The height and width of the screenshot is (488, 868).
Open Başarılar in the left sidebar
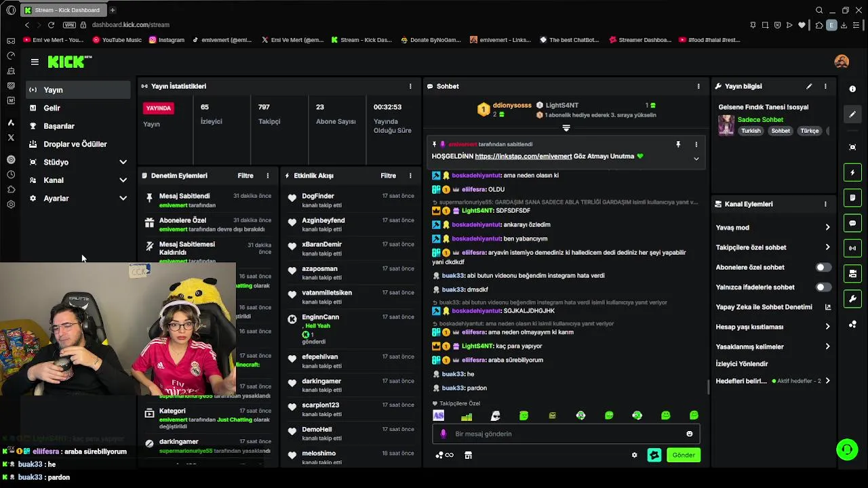[x=78, y=126]
